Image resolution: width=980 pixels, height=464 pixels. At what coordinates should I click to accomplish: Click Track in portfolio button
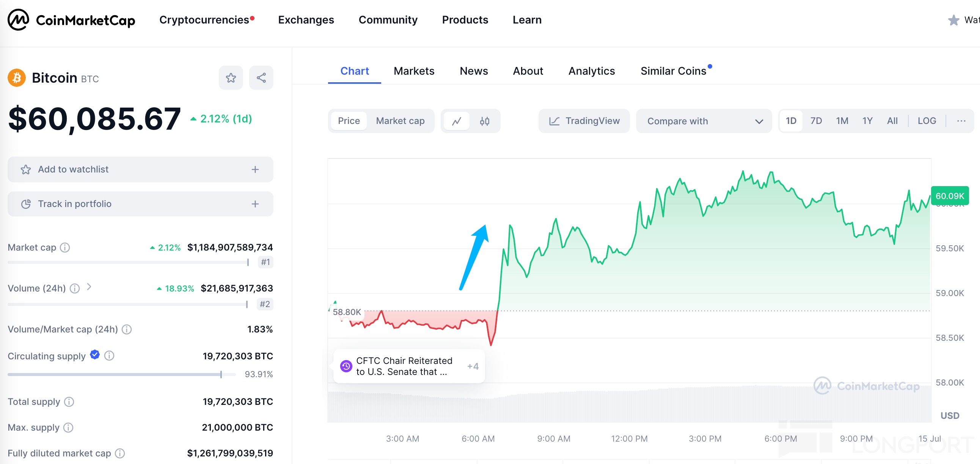coord(140,204)
